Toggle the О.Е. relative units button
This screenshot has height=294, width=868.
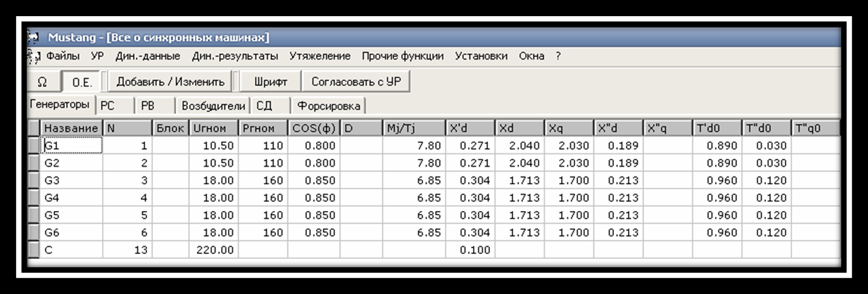pyautogui.click(x=82, y=82)
